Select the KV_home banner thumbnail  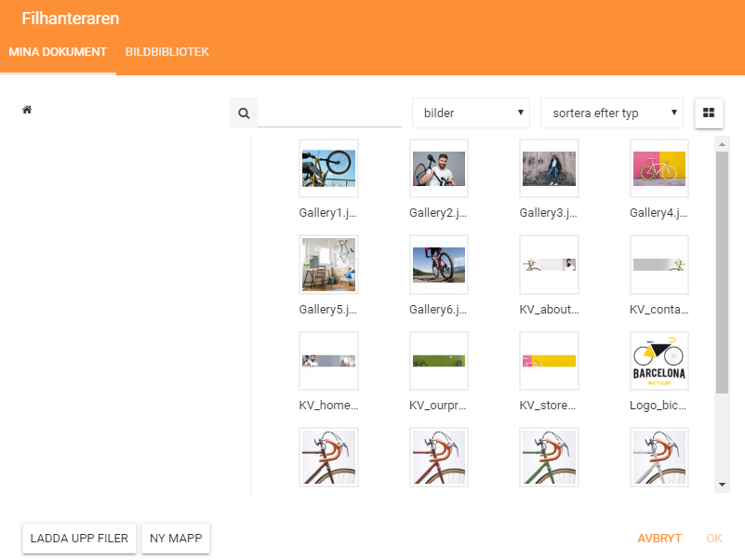pyautogui.click(x=329, y=361)
